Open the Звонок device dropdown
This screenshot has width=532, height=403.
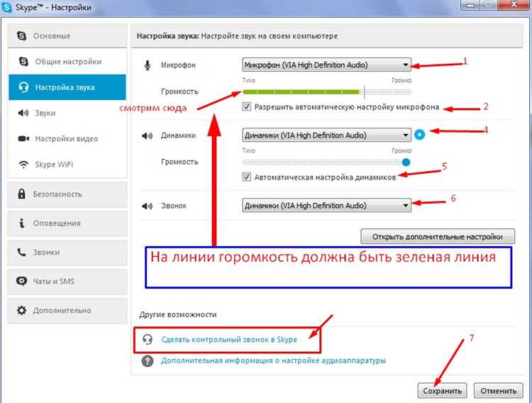[x=327, y=206]
